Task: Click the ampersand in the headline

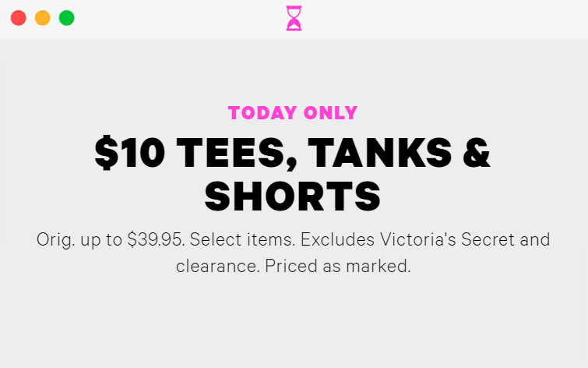Action: pos(477,152)
